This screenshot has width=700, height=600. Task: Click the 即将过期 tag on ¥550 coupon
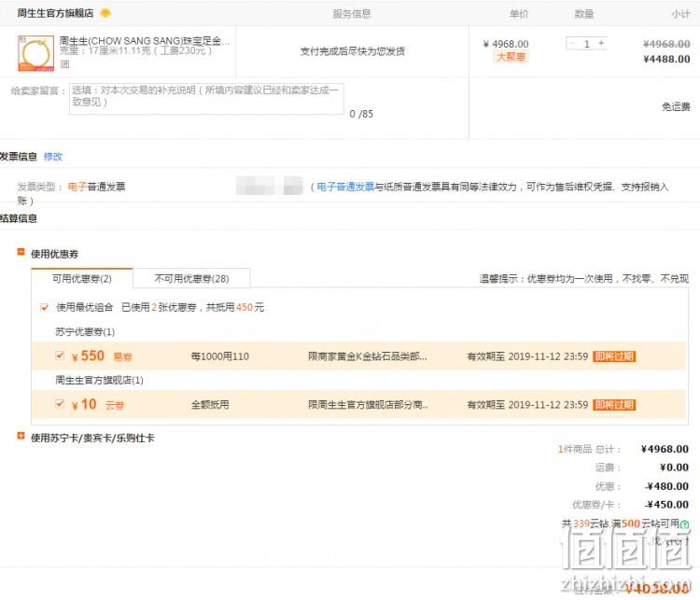(x=614, y=356)
